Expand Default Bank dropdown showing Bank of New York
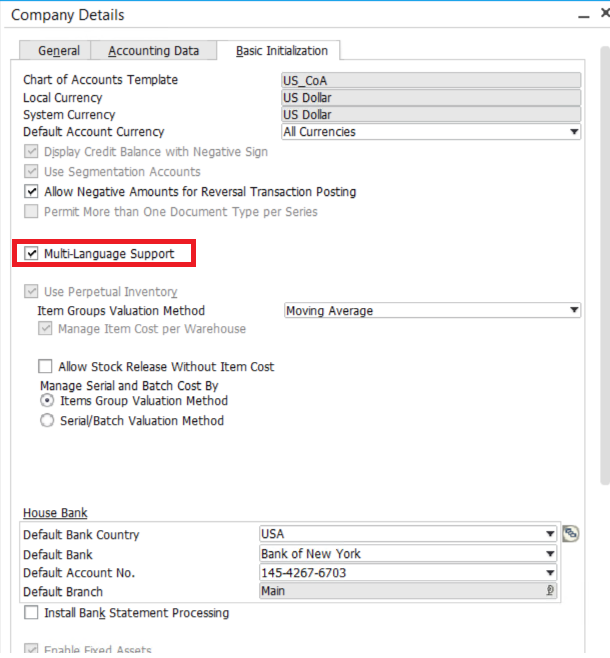 [x=549, y=554]
